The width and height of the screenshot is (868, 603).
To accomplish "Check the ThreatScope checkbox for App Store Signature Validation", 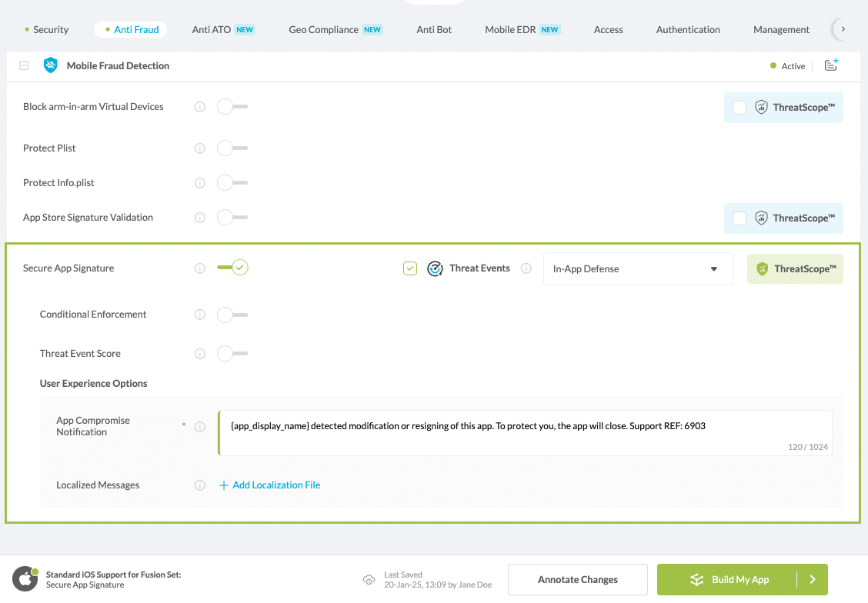I will (x=739, y=218).
